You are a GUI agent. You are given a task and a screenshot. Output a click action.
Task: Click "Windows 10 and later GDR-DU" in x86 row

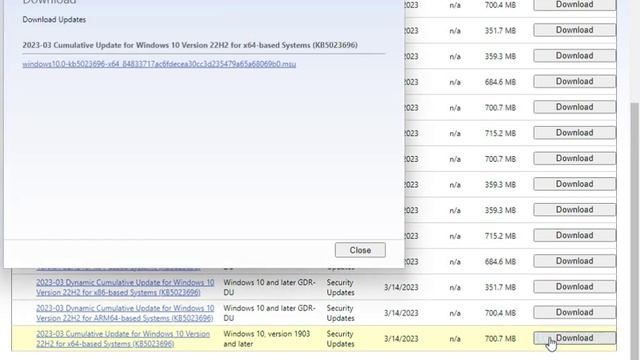tap(269, 287)
